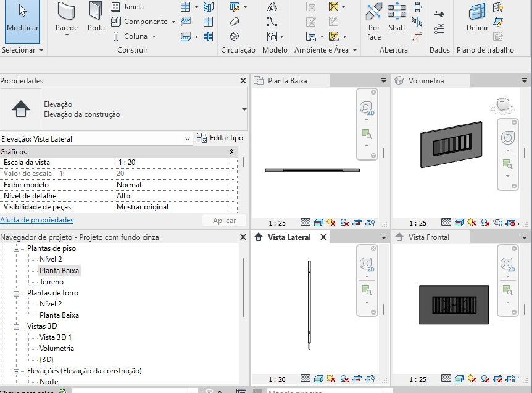Toggle sun path in Planta Baixa view
The width and height of the screenshot is (532, 393).
(331, 222)
